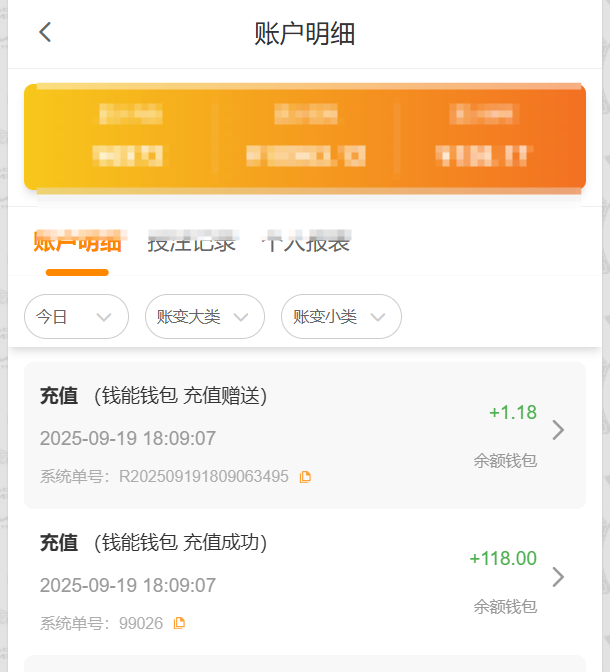Expand the 账变小类 dropdown
This screenshot has width=610, height=672.
[x=341, y=317]
